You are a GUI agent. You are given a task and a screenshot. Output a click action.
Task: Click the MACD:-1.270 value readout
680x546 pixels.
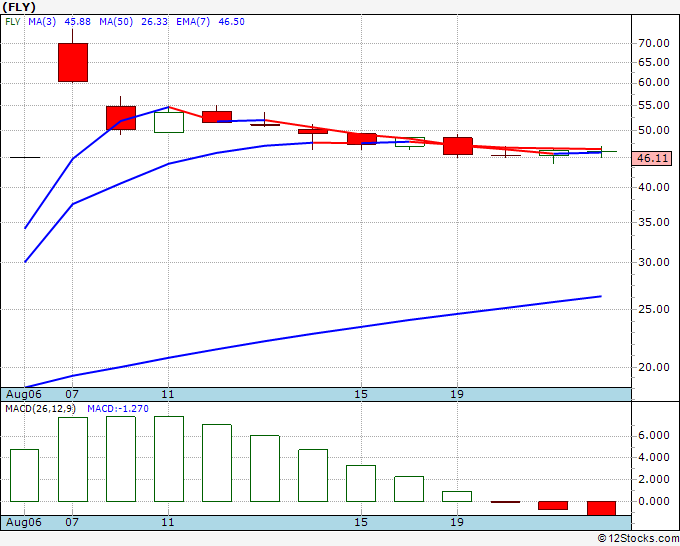(x=118, y=409)
